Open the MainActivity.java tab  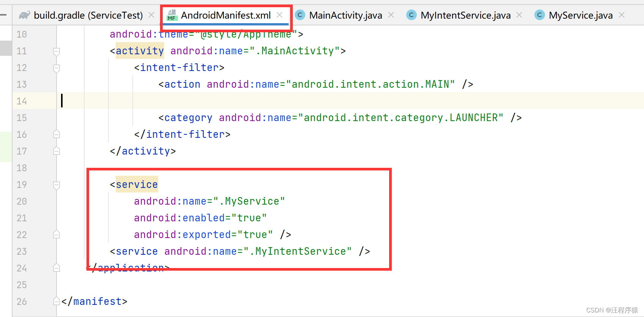[x=346, y=15]
